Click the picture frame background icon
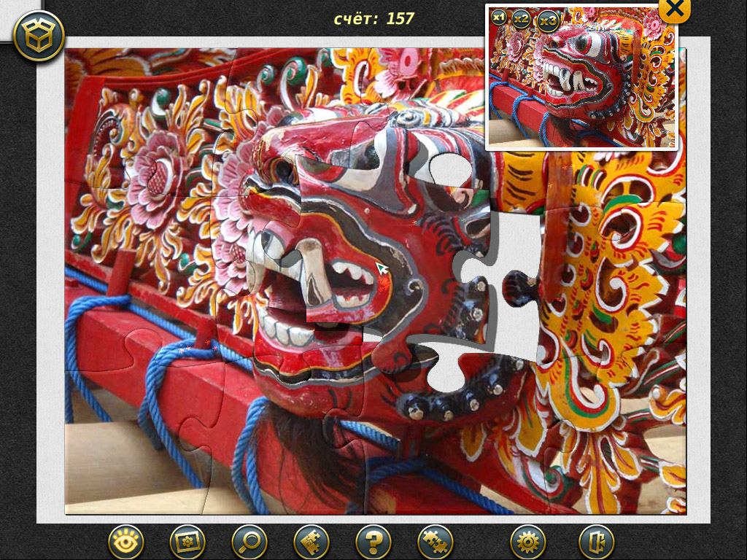Viewport: 747px width, 560px height. click(x=187, y=542)
